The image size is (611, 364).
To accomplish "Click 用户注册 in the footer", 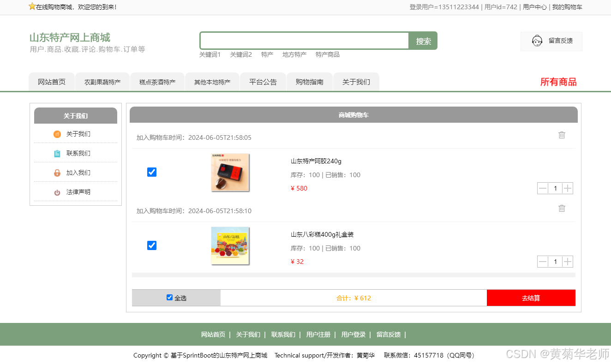I will (x=318, y=334).
